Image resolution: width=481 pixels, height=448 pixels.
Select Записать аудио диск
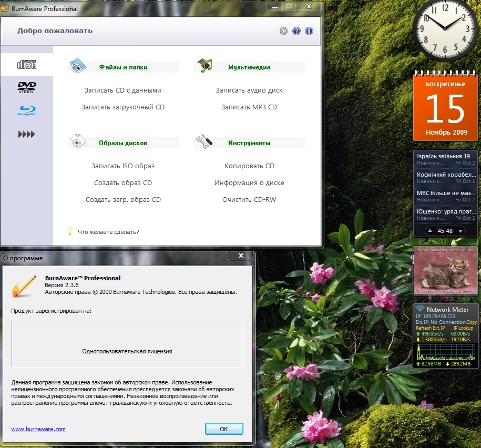click(249, 90)
